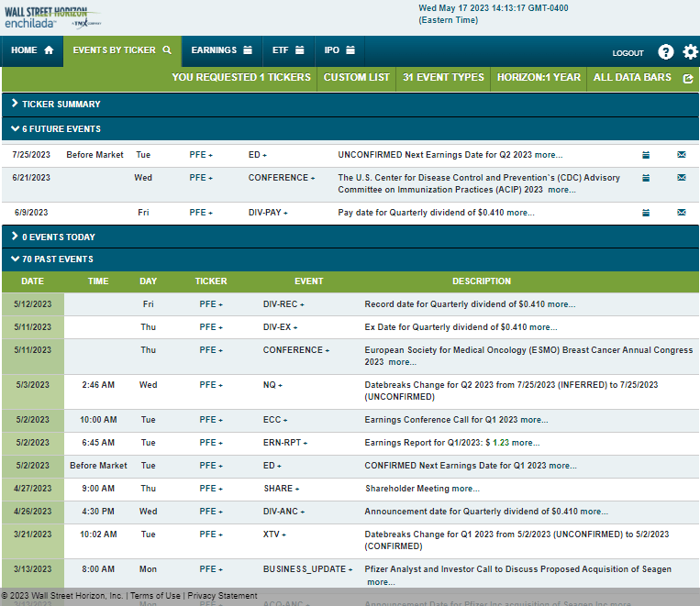Click the Horizon: 1 Year setting
The width and height of the screenshot is (700, 606).
[x=539, y=78]
